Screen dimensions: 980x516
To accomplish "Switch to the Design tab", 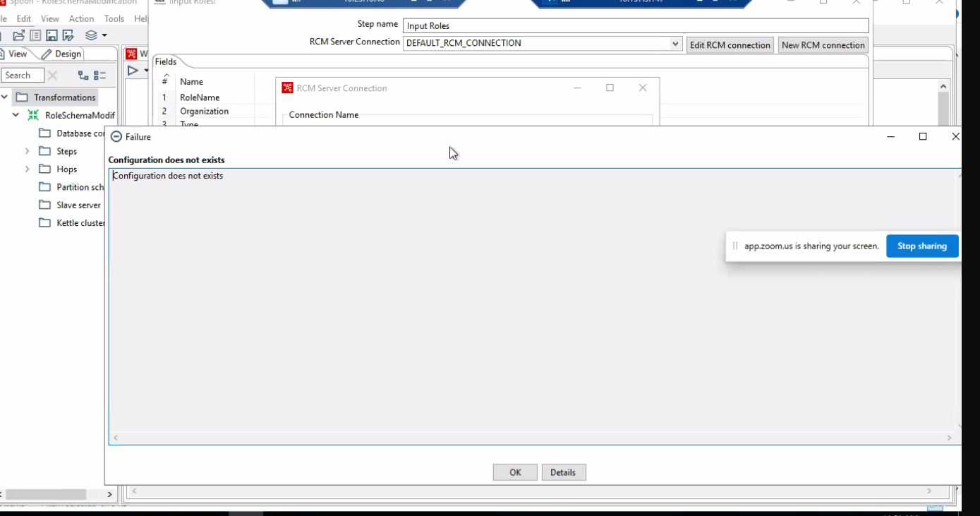I will [61, 54].
